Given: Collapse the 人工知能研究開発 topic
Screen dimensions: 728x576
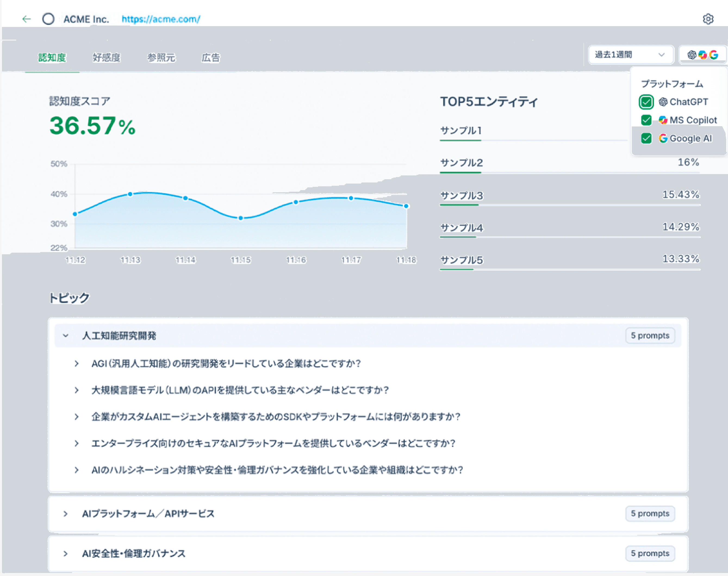Looking at the screenshot, I should click(66, 336).
